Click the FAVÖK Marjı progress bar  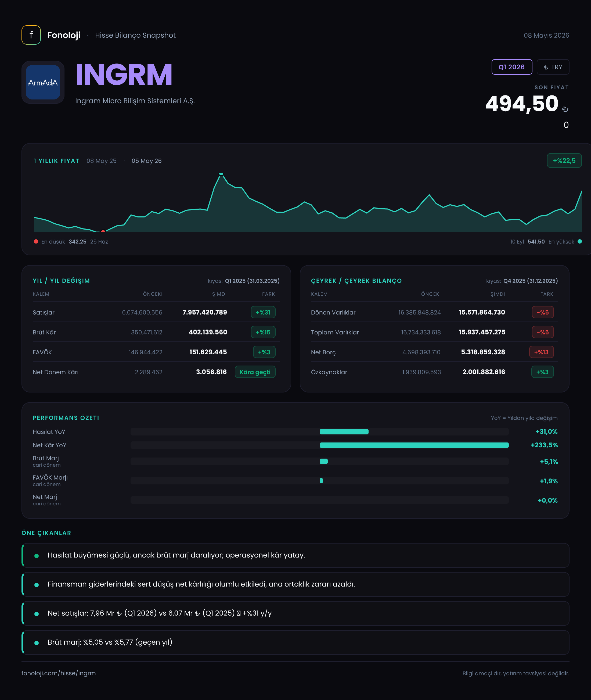click(320, 481)
